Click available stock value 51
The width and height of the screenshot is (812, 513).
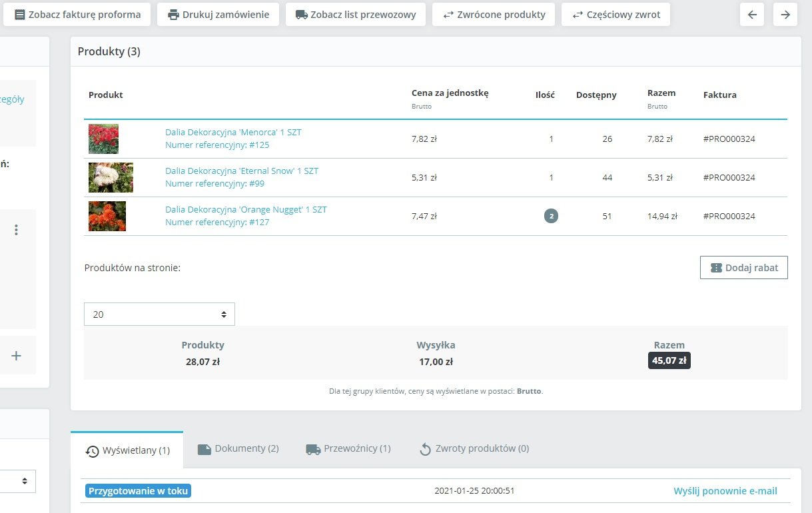tap(607, 216)
